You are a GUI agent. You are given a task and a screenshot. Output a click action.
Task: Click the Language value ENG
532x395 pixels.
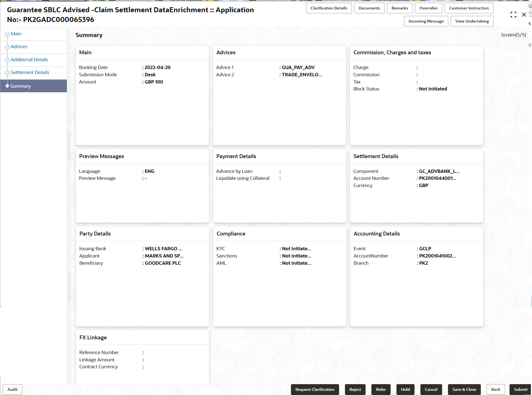click(149, 171)
